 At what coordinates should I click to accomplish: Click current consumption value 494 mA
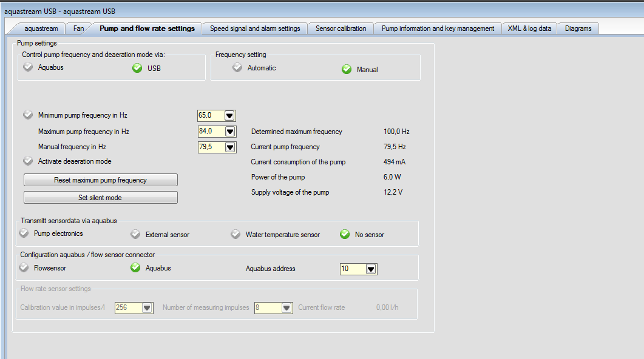point(395,162)
